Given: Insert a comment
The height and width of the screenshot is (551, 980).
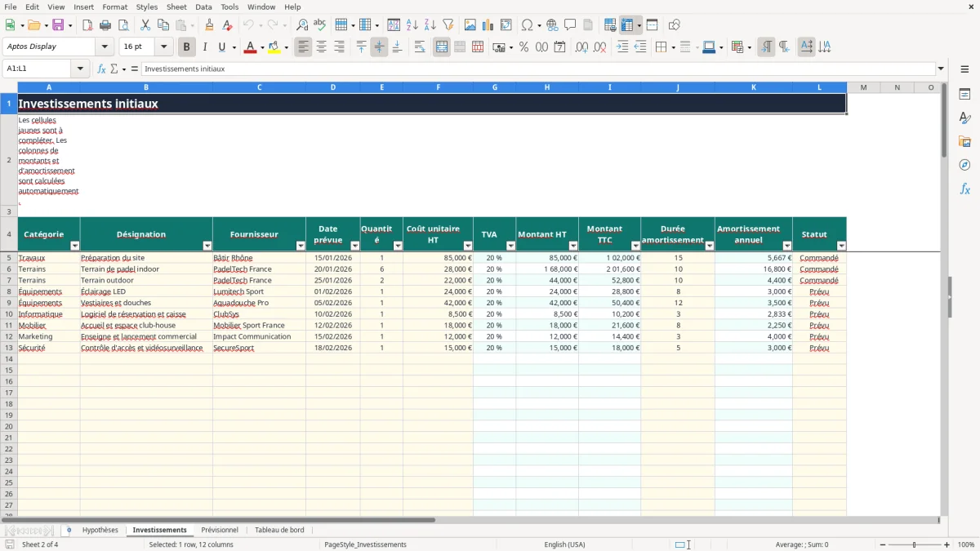Looking at the screenshot, I should (570, 25).
